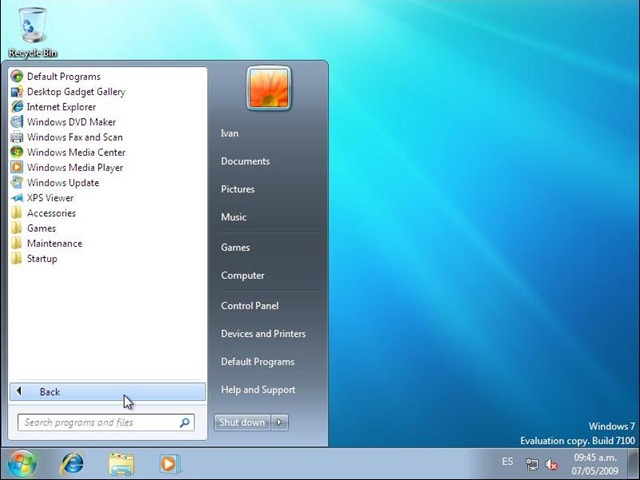Image resolution: width=640 pixels, height=480 pixels.
Task: Select the Recycle Bin desktop icon
Action: pos(33,33)
